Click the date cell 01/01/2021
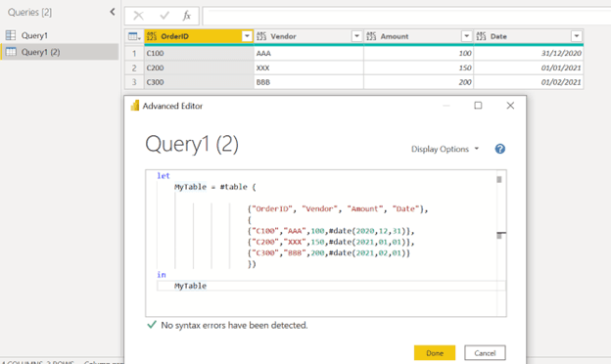Screen dimensions: 611x364 point(529,68)
